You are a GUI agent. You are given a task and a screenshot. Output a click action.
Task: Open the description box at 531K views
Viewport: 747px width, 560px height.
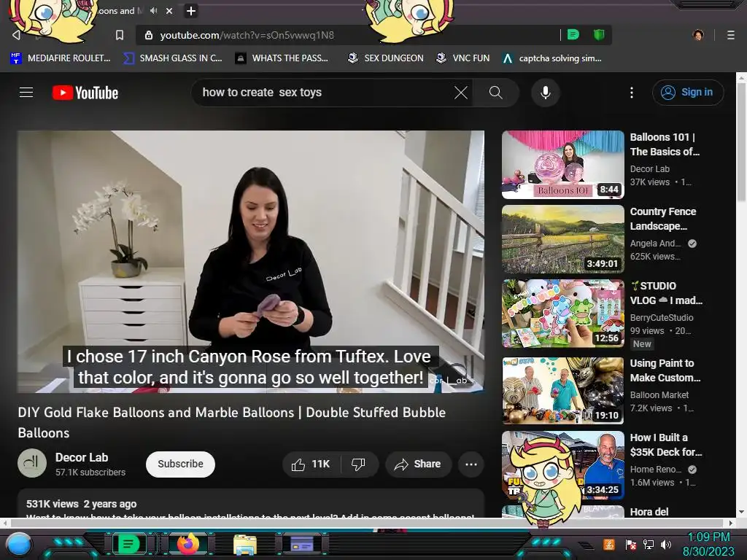(251, 504)
